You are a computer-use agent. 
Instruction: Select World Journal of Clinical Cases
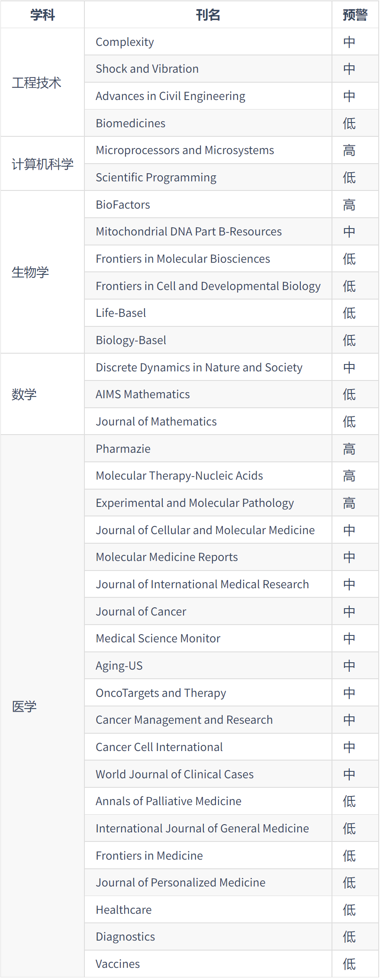click(175, 774)
